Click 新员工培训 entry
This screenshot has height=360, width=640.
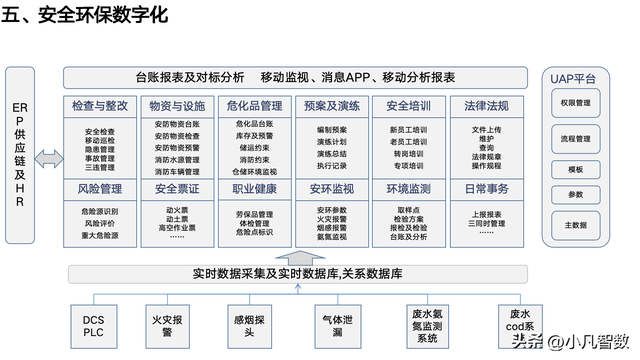[409, 130]
